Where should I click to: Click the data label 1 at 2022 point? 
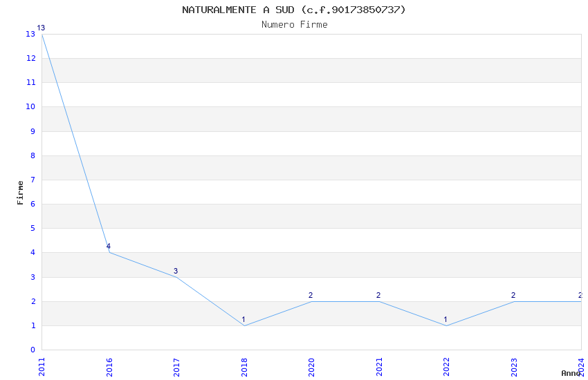pos(445,319)
